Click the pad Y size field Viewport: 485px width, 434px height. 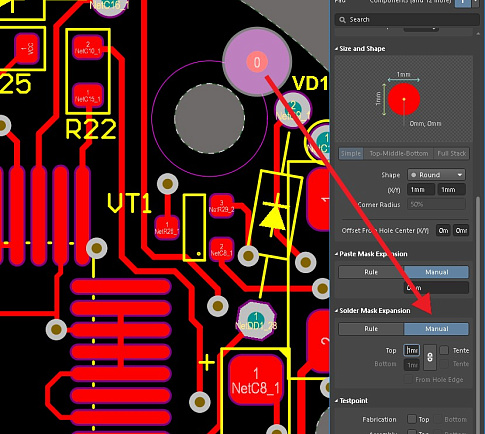(452, 190)
